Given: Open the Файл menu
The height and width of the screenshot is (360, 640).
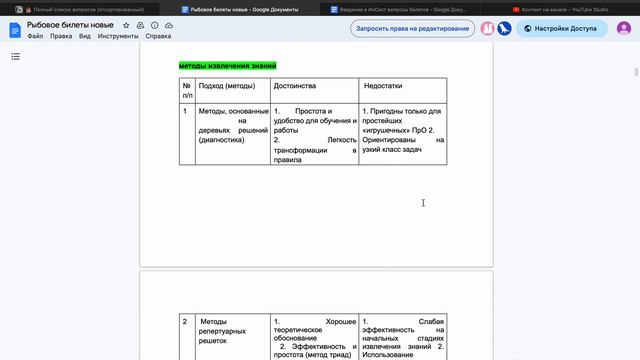Looking at the screenshot, I should point(35,36).
